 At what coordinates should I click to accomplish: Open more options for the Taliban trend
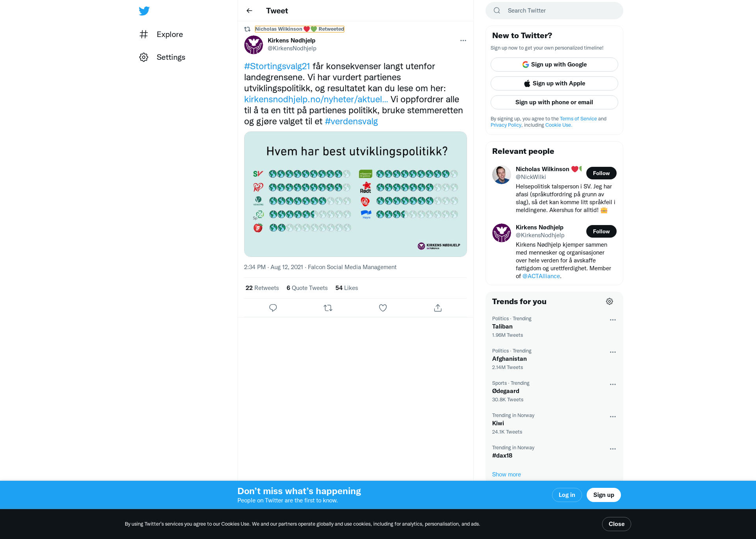[x=613, y=320]
